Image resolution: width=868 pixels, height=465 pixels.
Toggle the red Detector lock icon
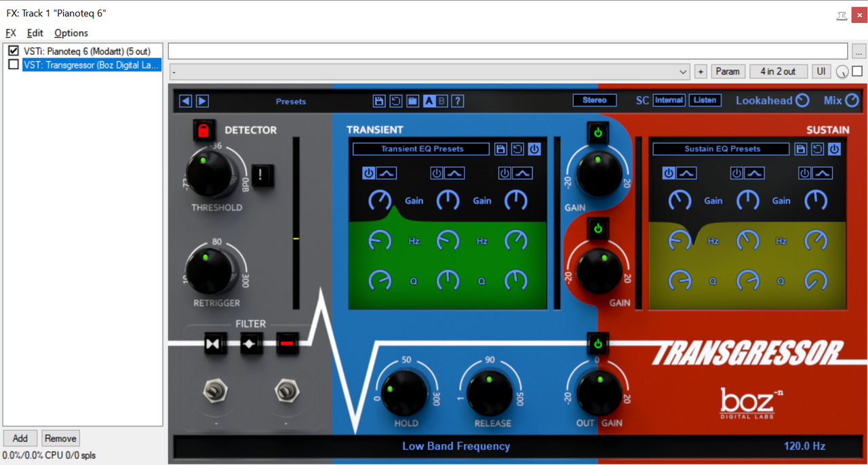[203, 130]
